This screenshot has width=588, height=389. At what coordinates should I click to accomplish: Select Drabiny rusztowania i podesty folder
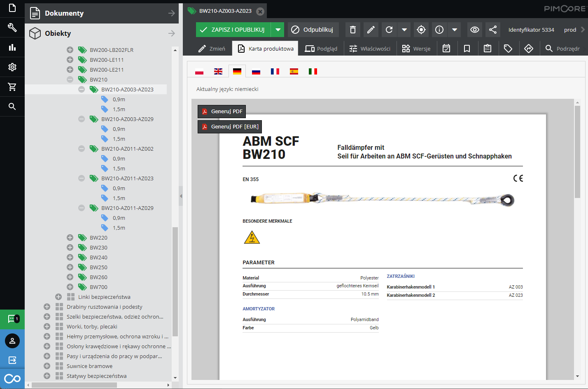click(x=105, y=307)
